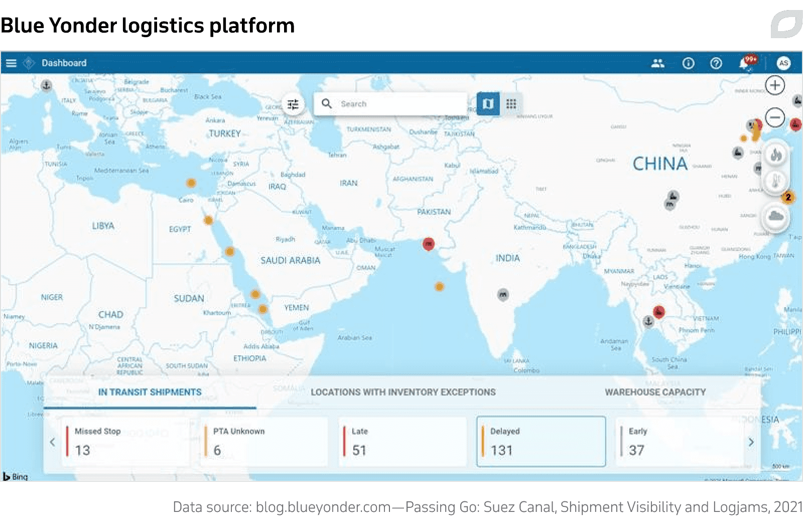Image resolution: width=803 pixels, height=532 pixels.
Task: Switch to grid view
Action: 511,104
